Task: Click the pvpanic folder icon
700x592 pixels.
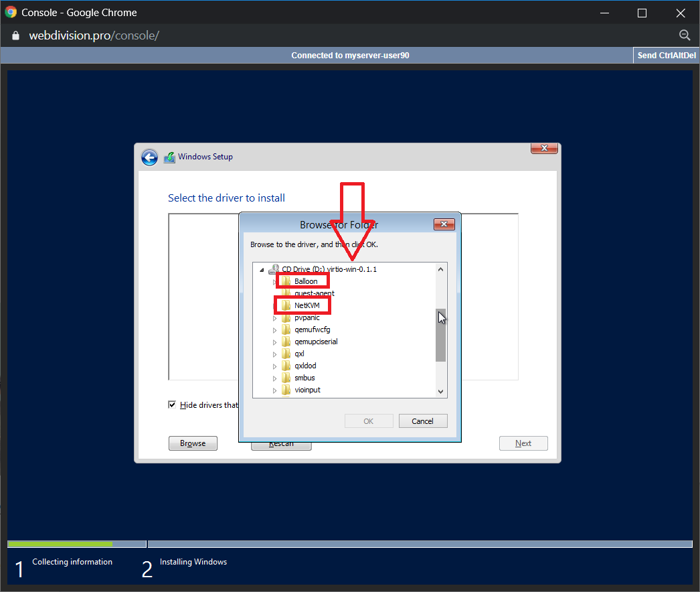Action: [x=286, y=317]
